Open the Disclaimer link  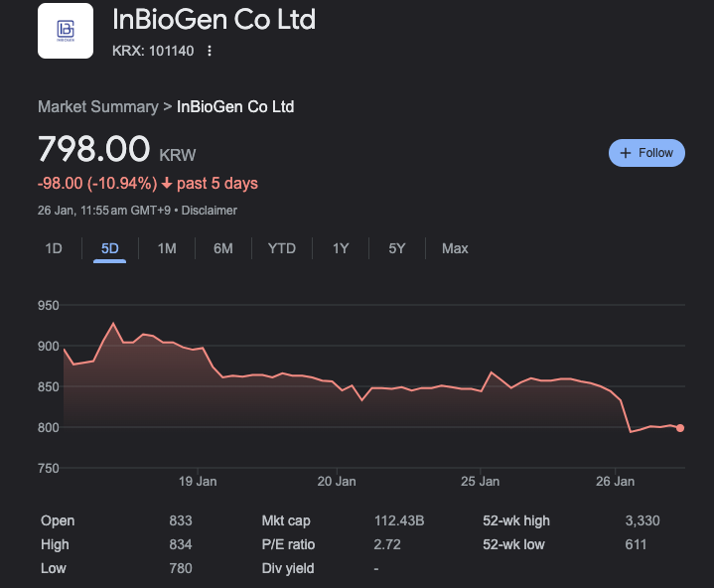coord(209,211)
